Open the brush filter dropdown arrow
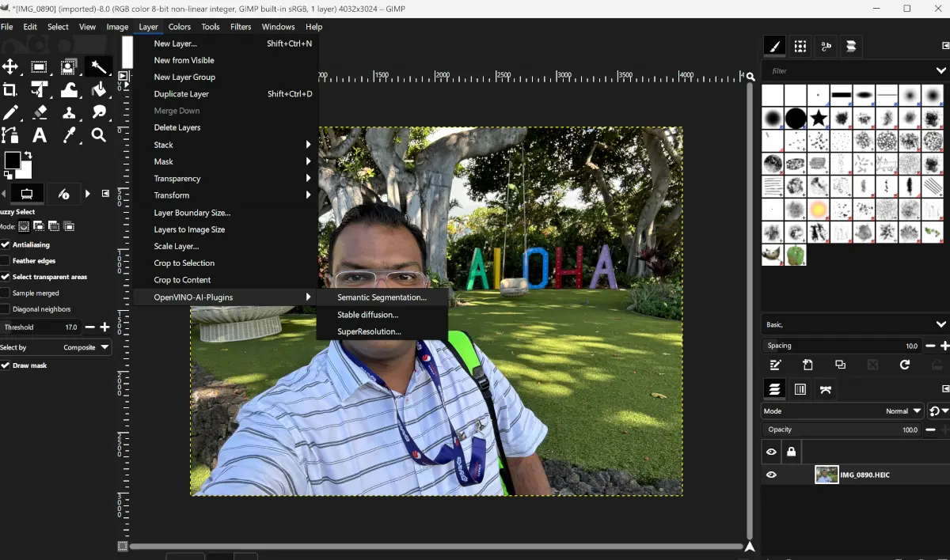The image size is (950, 560). click(940, 70)
